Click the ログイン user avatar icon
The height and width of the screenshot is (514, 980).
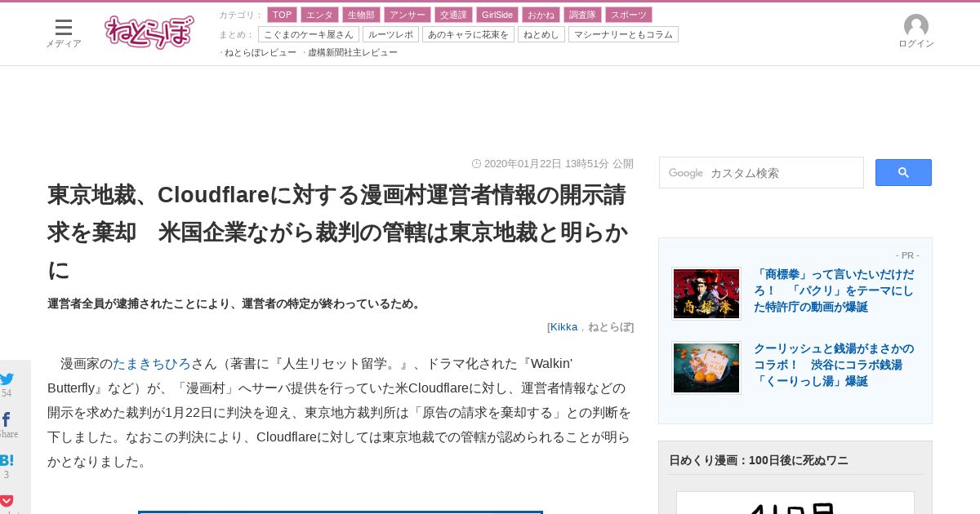click(x=916, y=26)
